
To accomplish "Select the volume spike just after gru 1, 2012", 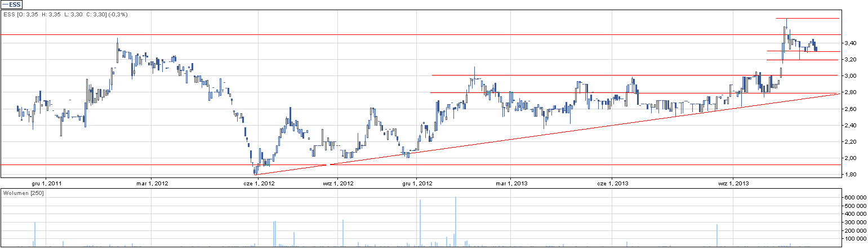I will [x=420, y=223].
